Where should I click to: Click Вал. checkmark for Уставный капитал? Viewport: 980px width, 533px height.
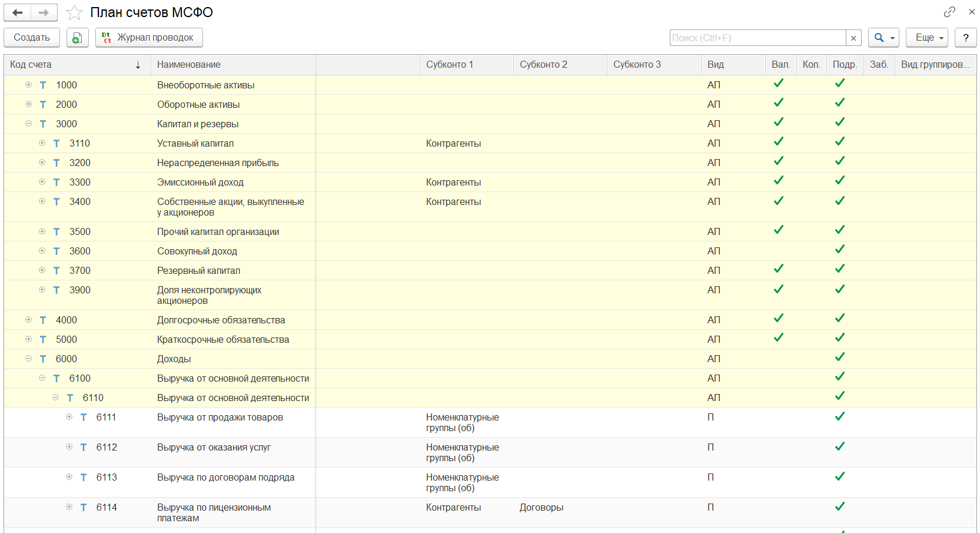pos(779,141)
